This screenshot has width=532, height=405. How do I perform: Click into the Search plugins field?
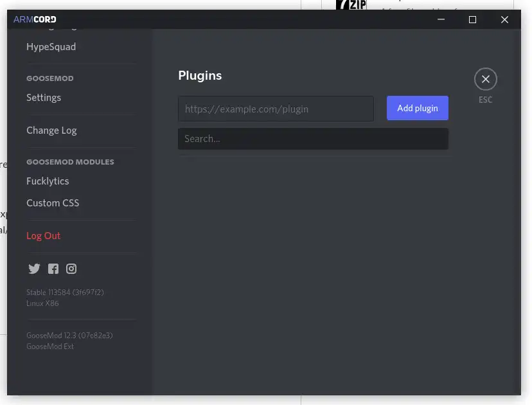tap(313, 138)
